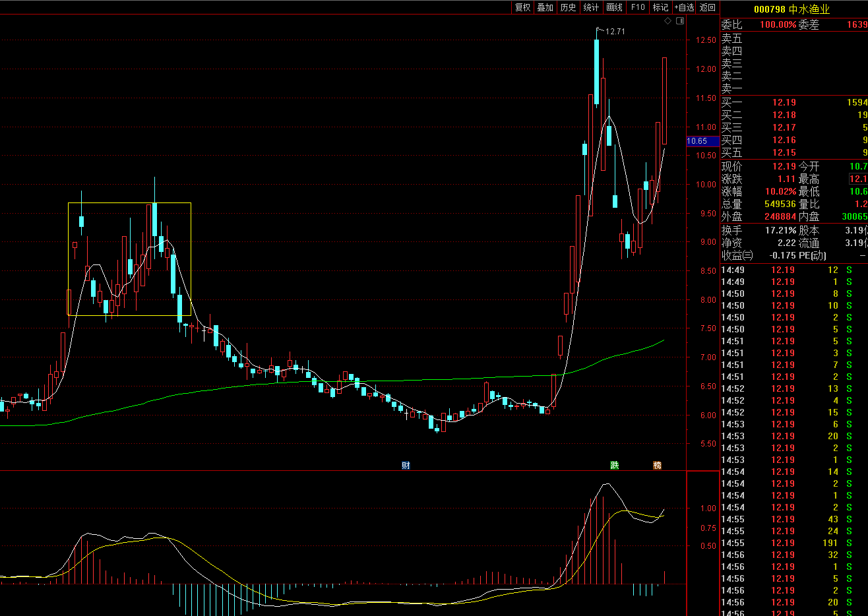Select the 14:50 trade with volume 10
This screenshot has height=616, width=868.
(794, 305)
